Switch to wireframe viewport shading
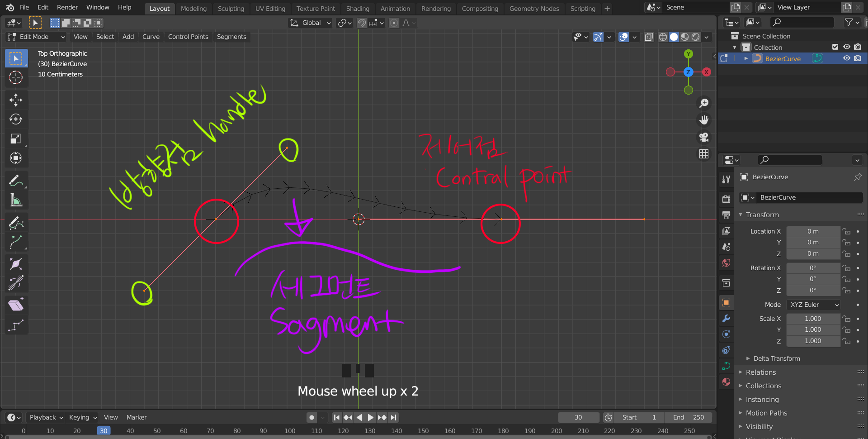Image resolution: width=868 pixels, height=439 pixels. point(663,37)
